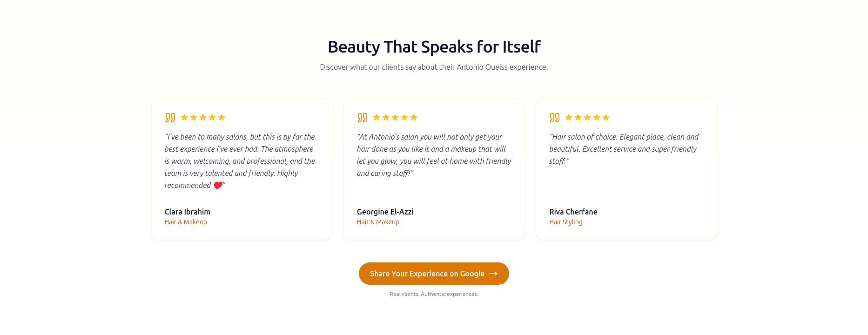Click the heading Beauty That Speaks for Itself

pyautogui.click(x=434, y=47)
